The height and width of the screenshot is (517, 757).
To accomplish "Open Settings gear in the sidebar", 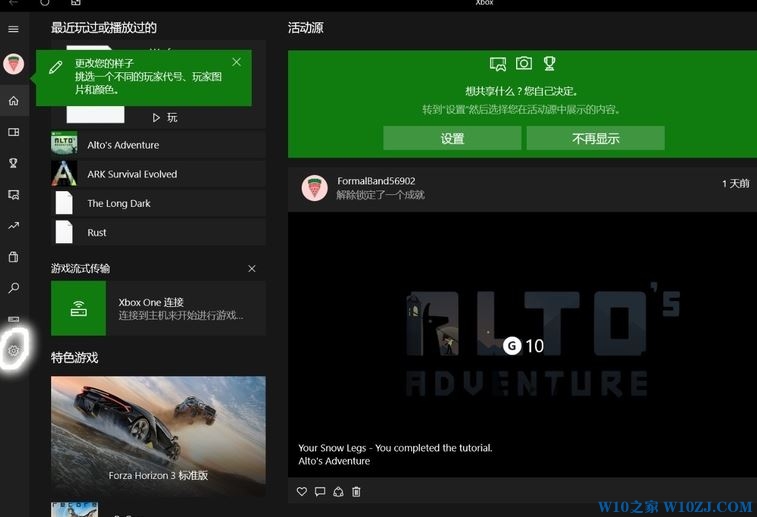I will (14, 350).
